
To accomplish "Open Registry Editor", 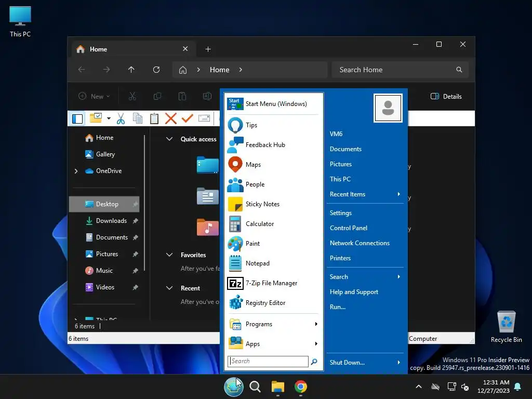I will click(273, 303).
